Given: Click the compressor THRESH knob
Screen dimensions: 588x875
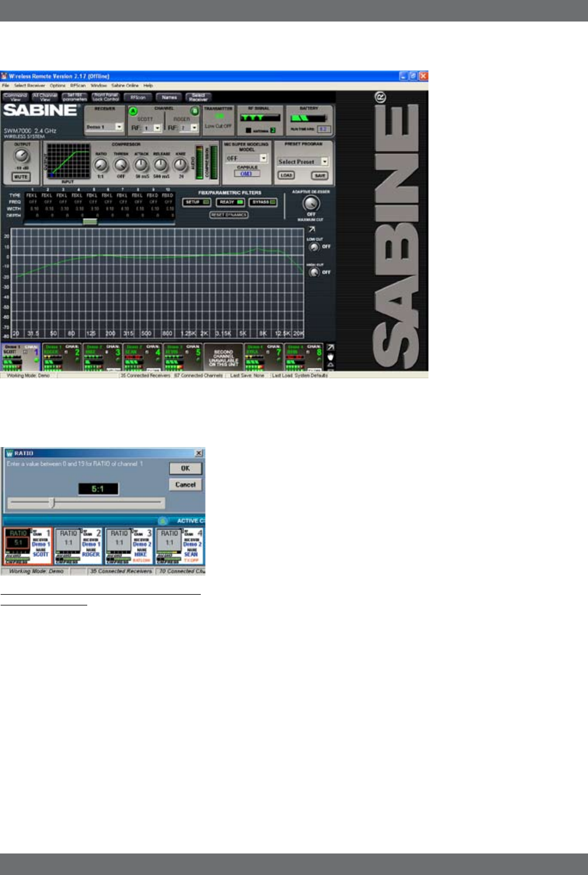Looking at the screenshot, I should point(121,165).
